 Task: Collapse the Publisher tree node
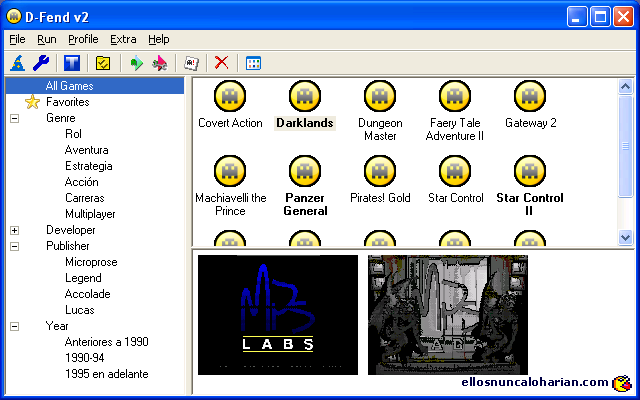(x=14, y=246)
